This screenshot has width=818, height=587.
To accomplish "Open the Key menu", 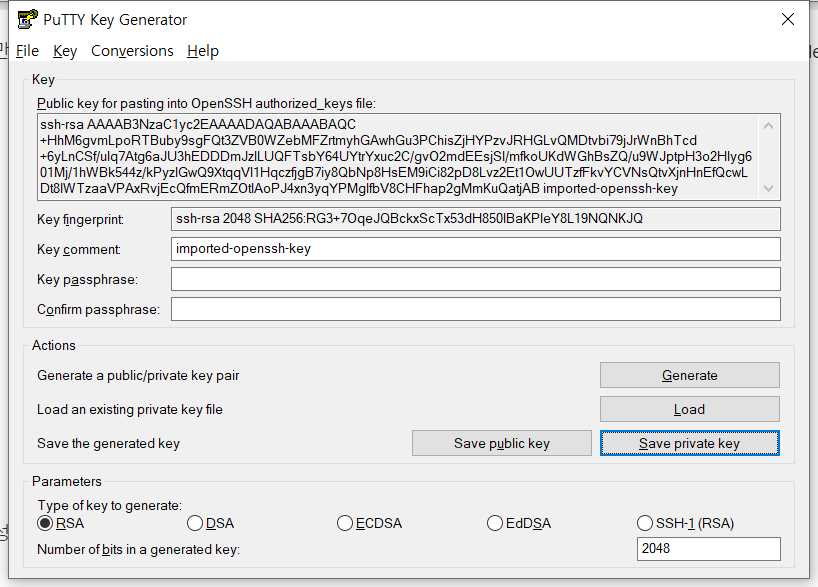I will pyautogui.click(x=65, y=51).
